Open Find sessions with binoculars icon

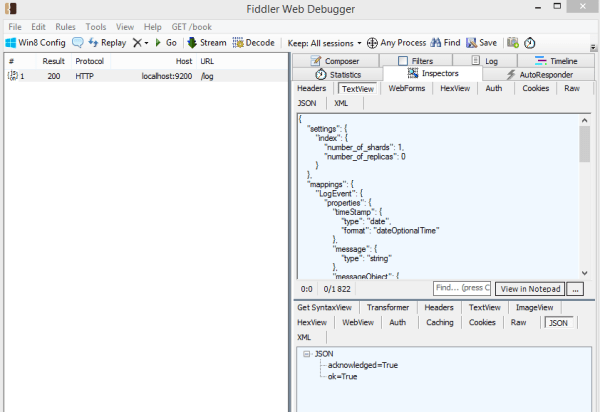(445, 43)
